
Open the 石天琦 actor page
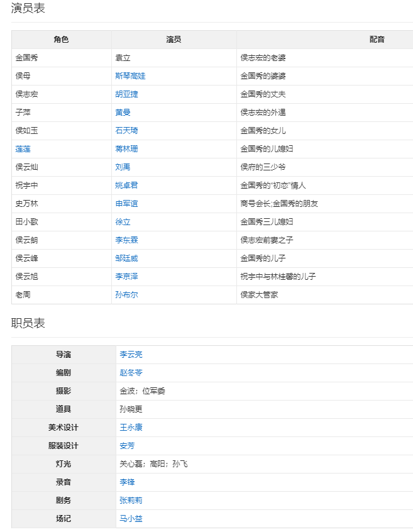[x=126, y=131]
